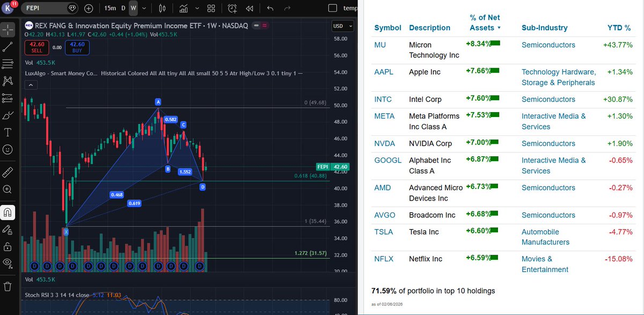Image resolution: width=644 pixels, height=315 pixels.
Task: Open the USD currency dropdown
Action: point(343,26)
